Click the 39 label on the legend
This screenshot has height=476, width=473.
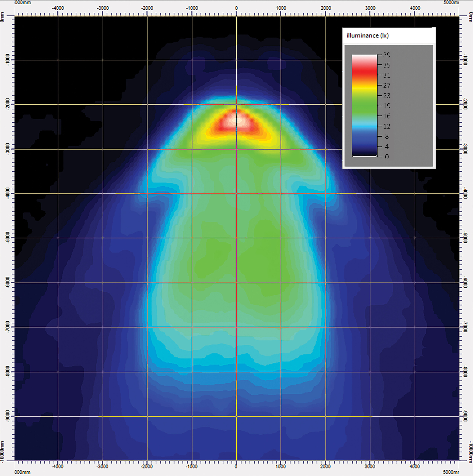(387, 55)
